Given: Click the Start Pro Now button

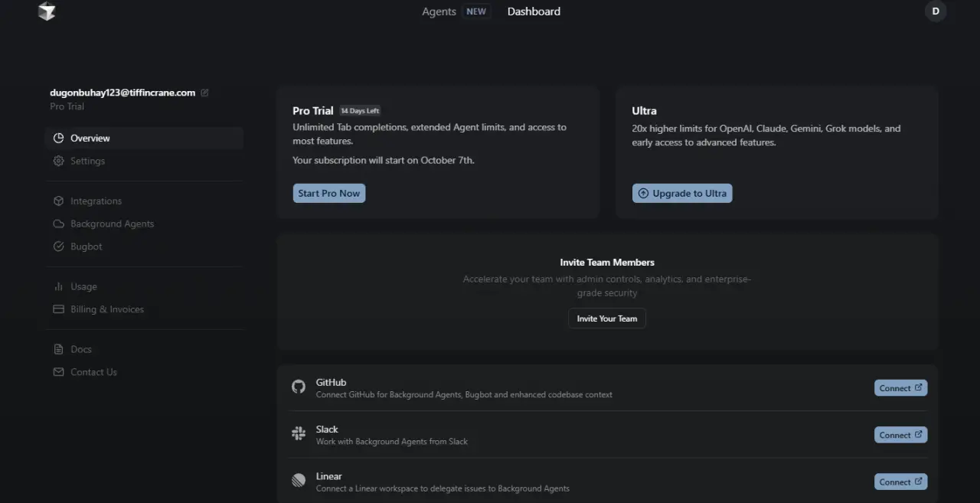Looking at the screenshot, I should point(329,193).
